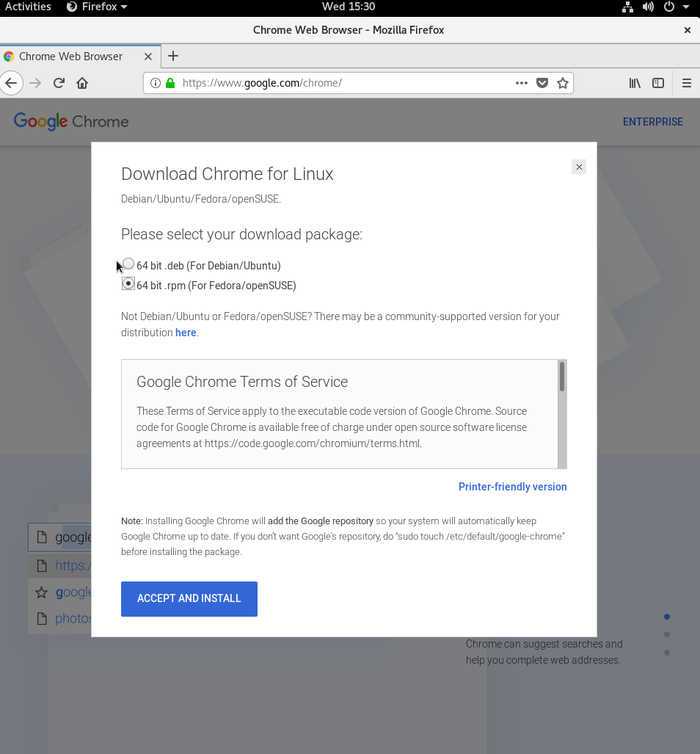The width and height of the screenshot is (700, 754).
Task: Open the Firefox hamburger menu
Action: click(x=687, y=83)
